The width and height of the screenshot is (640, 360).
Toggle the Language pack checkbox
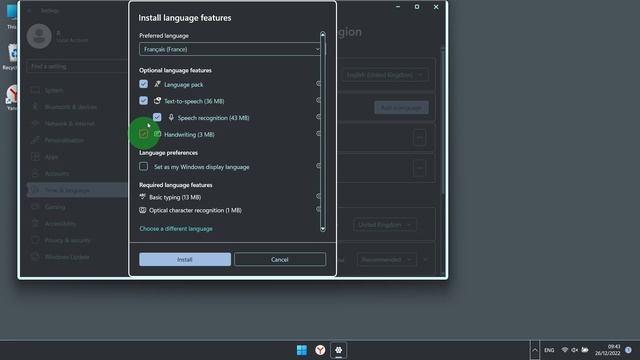coord(143,84)
